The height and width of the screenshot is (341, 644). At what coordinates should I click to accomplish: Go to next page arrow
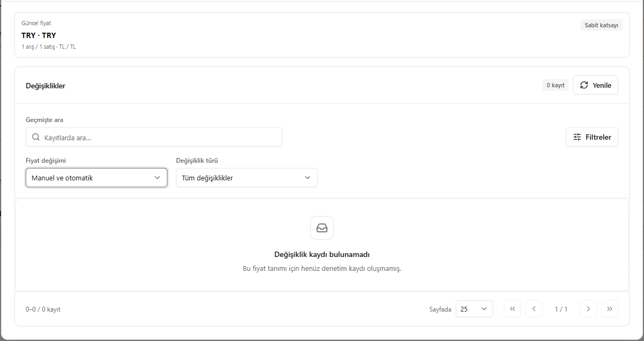point(588,309)
